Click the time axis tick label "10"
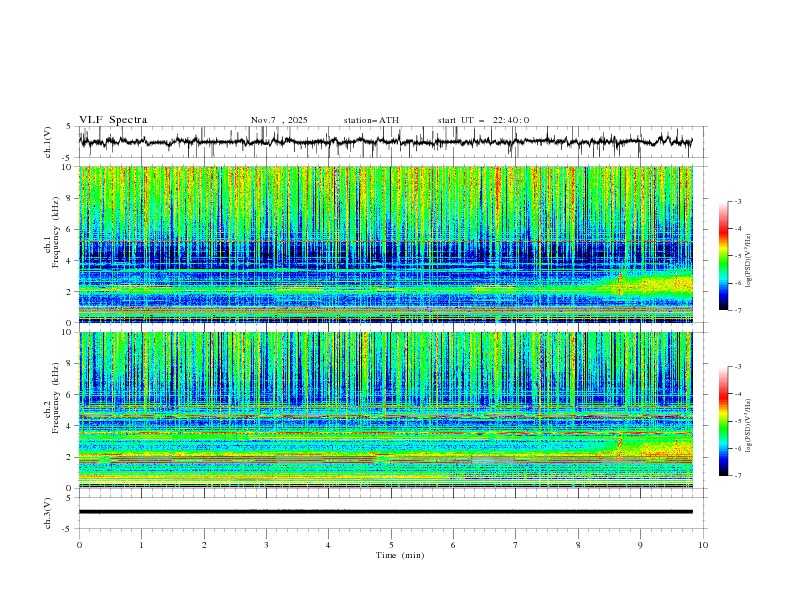This screenshot has width=792, height=612. point(703,545)
